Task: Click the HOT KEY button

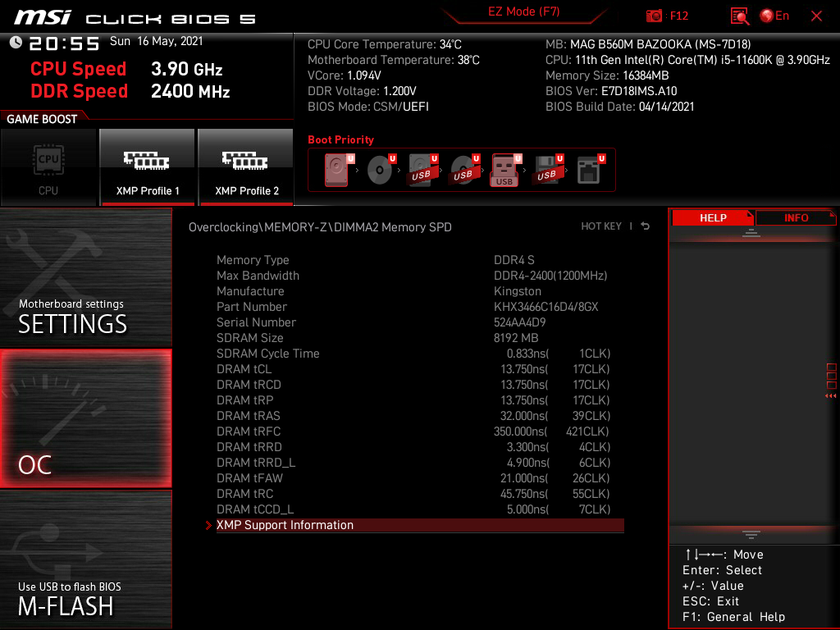Action: pyautogui.click(x=601, y=226)
